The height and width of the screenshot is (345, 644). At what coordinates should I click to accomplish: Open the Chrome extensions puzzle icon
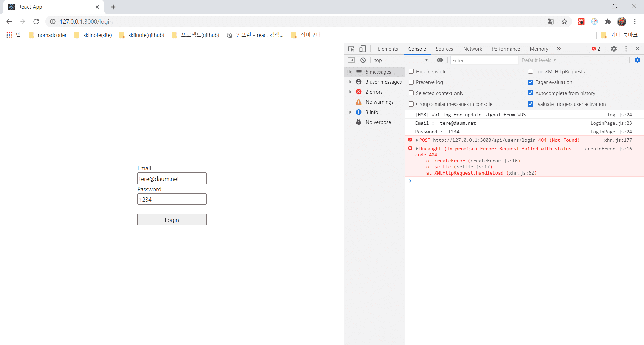pyautogui.click(x=608, y=22)
